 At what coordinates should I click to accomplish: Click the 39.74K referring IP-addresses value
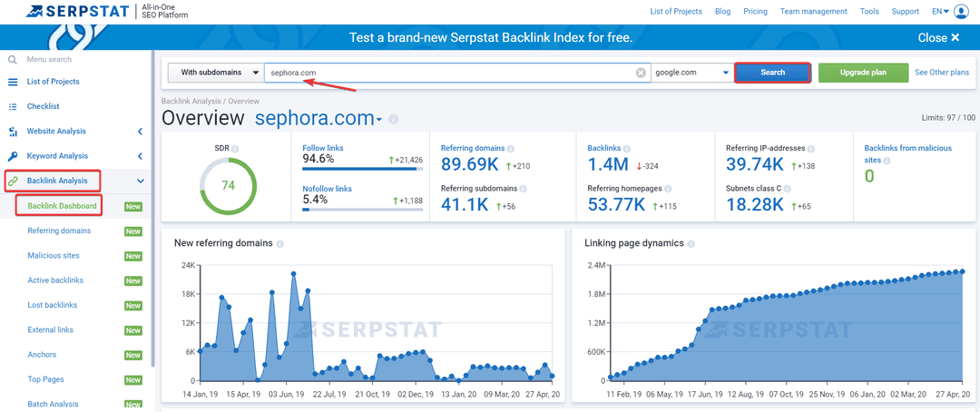click(755, 165)
